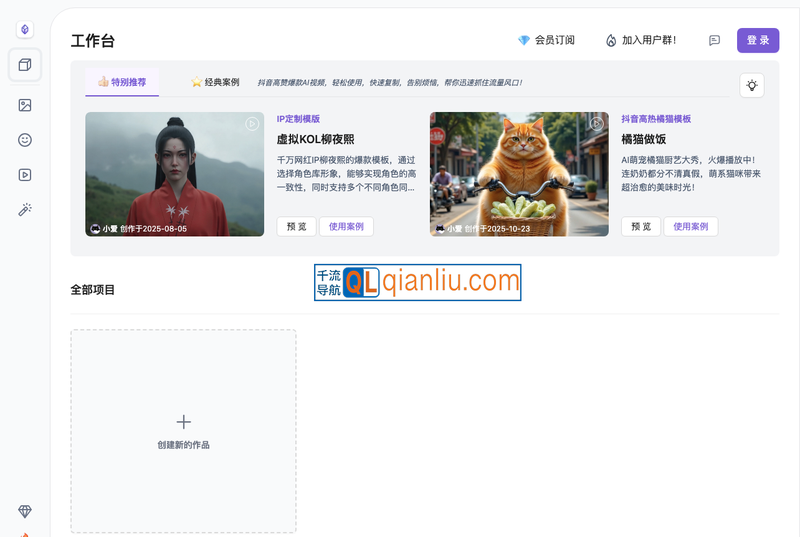The width and height of the screenshot is (800, 537).
Task: Select the smiley face icon in sidebar
Action: (25, 140)
